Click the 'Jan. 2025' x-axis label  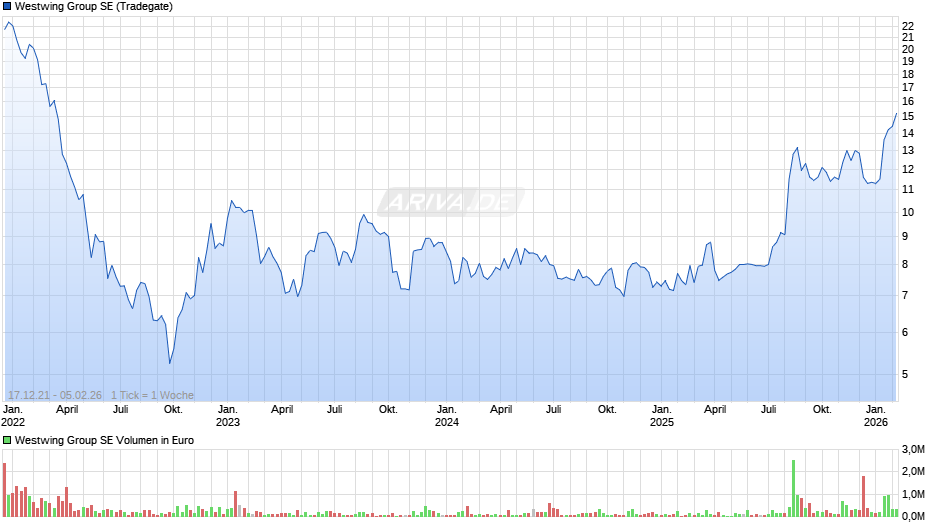[662, 416]
